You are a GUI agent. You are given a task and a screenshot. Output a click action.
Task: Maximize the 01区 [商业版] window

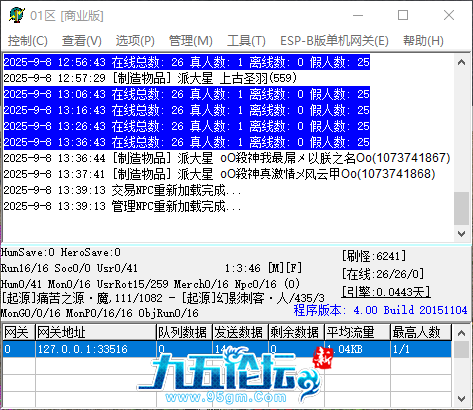403,15
